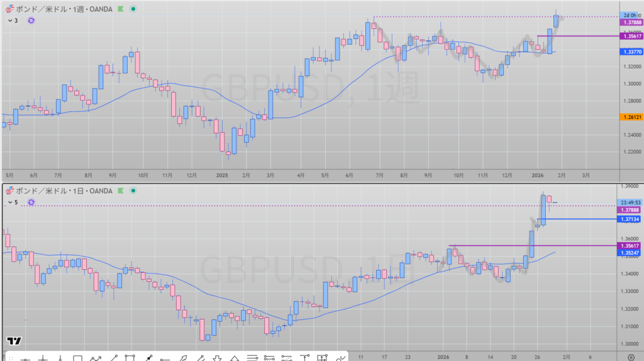The image size is (644, 361).
Task: Click the blue 1.33770 price label on weekly scale
Action: click(631, 52)
